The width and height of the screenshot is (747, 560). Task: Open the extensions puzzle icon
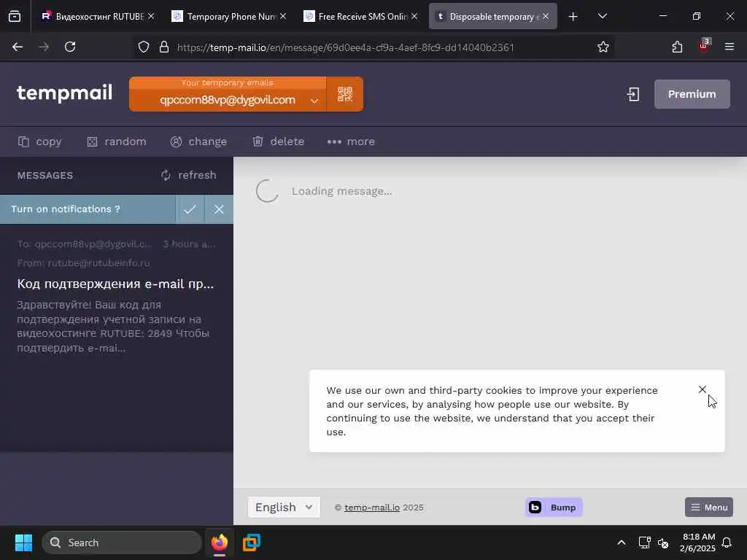pos(677,47)
